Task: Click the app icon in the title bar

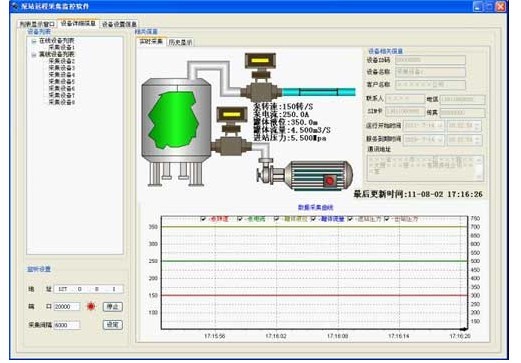Action: click(x=15, y=6)
